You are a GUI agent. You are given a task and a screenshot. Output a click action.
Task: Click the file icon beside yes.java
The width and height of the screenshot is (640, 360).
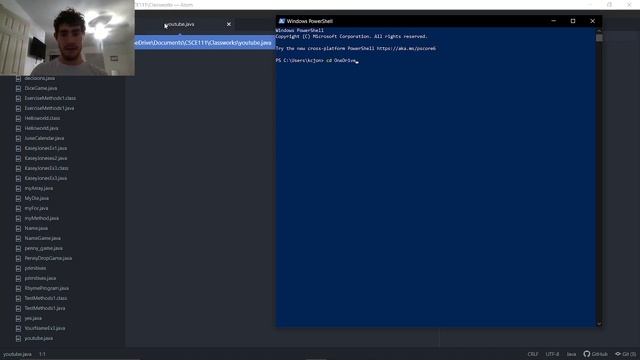(18, 318)
